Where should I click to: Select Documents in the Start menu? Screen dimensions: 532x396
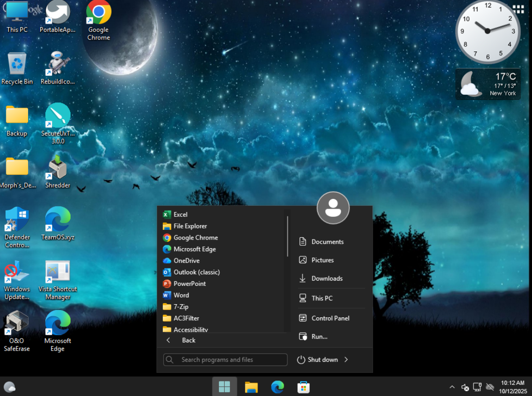[327, 242]
